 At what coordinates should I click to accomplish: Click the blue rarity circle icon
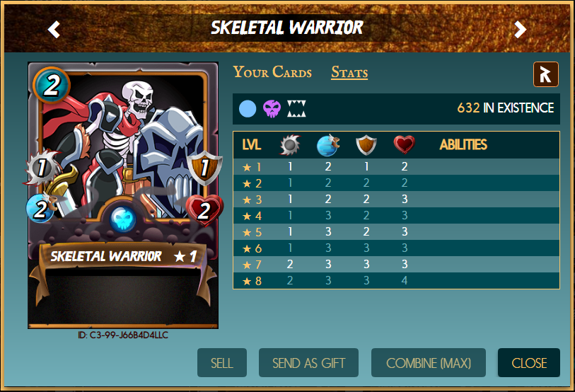click(x=248, y=109)
